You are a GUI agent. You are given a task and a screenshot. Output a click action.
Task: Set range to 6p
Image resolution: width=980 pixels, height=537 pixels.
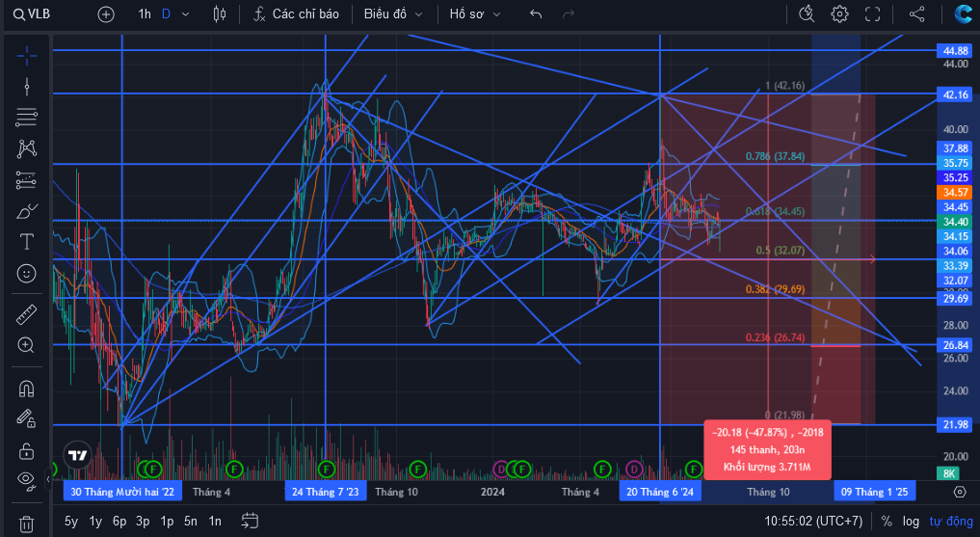click(119, 521)
